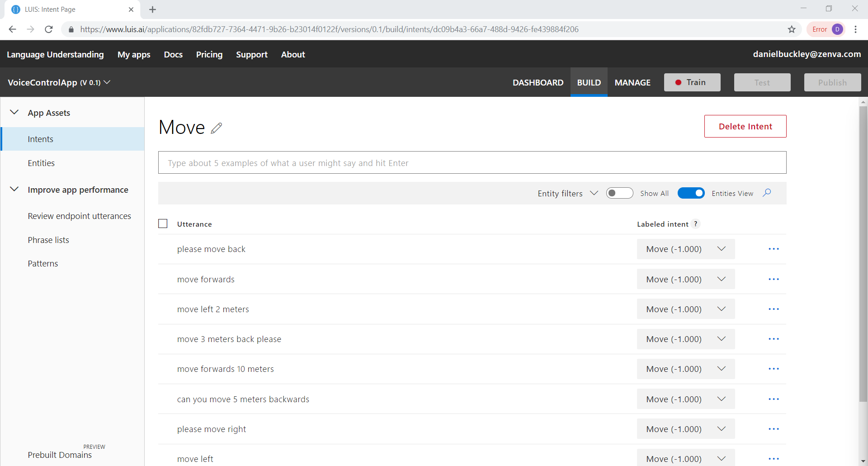Open the labeled intent dropdown for 'move forwards 10 meters'
The height and width of the screenshot is (466, 868).
coord(686,369)
